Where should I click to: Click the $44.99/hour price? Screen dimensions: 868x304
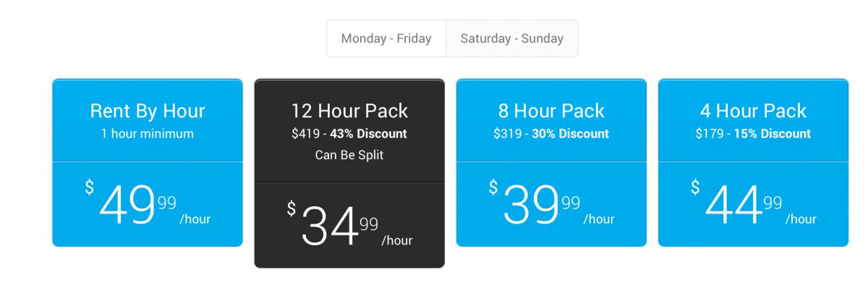(733, 205)
